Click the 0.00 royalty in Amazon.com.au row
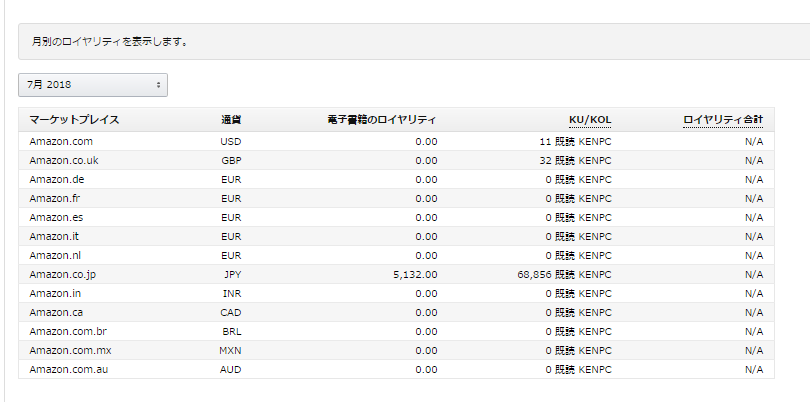 426,370
